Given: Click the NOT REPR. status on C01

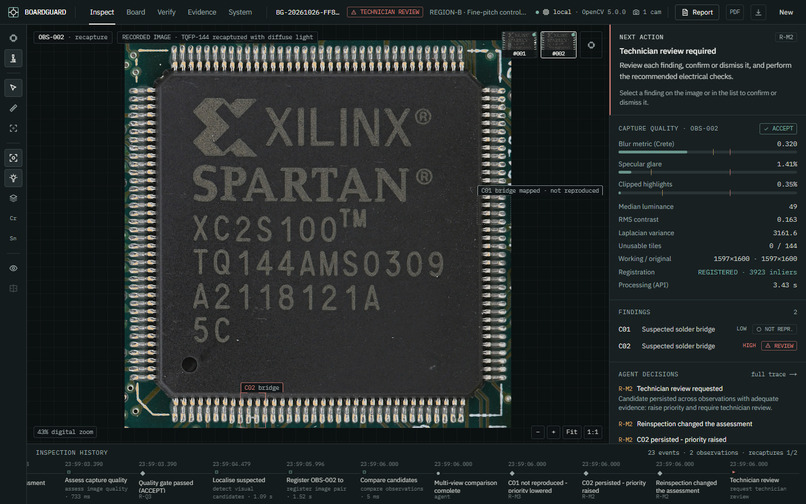Looking at the screenshot, I should click(x=774, y=329).
